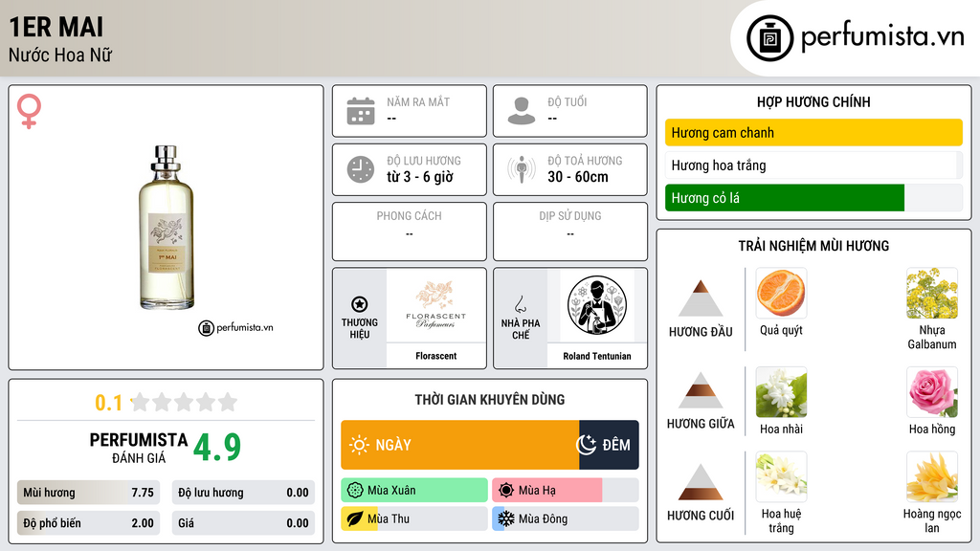
Task: Click the sillage person icon beside Độ toả hương
Action: pyautogui.click(x=522, y=169)
